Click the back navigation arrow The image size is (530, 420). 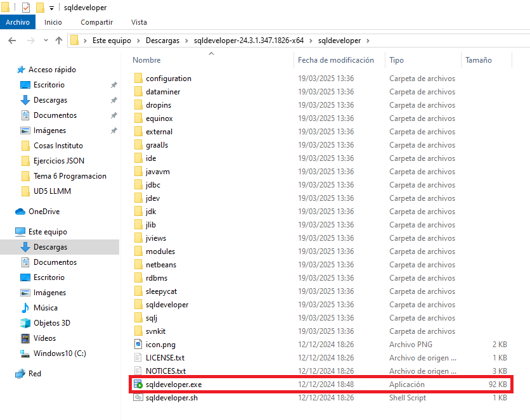(12, 41)
